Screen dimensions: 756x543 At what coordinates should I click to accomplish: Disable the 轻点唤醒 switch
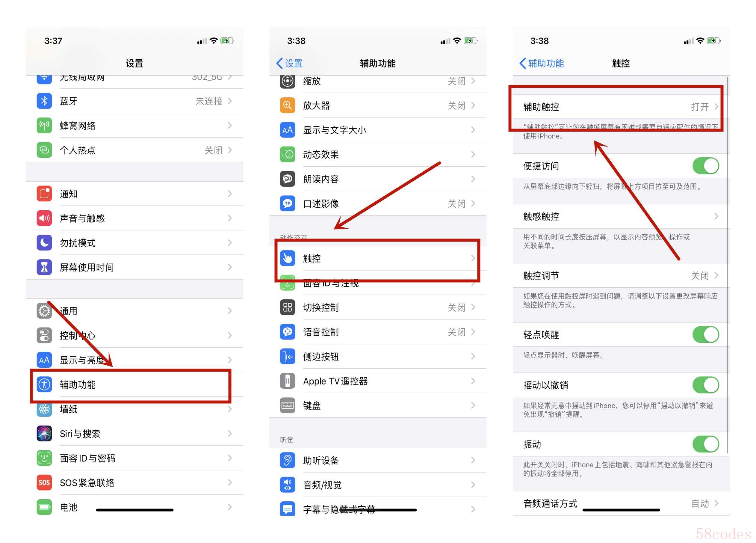[705, 334]
